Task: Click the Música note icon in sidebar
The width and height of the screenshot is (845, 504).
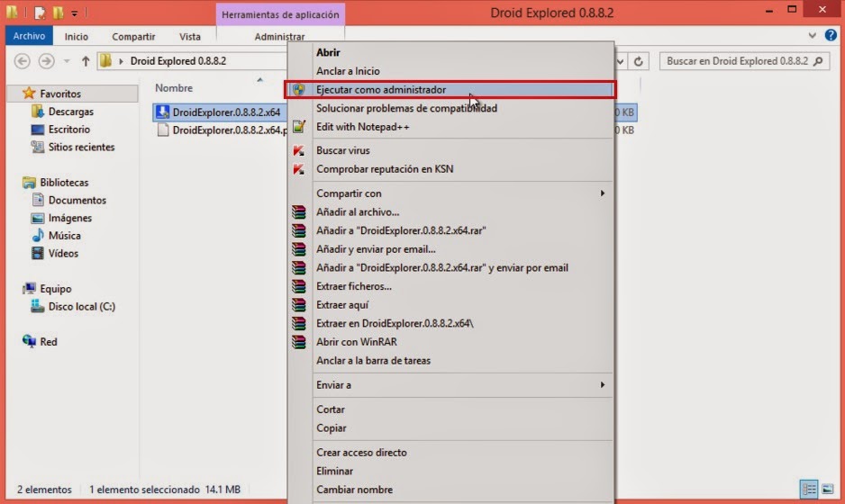Action: pyautogui.click(x=37, y=235)
